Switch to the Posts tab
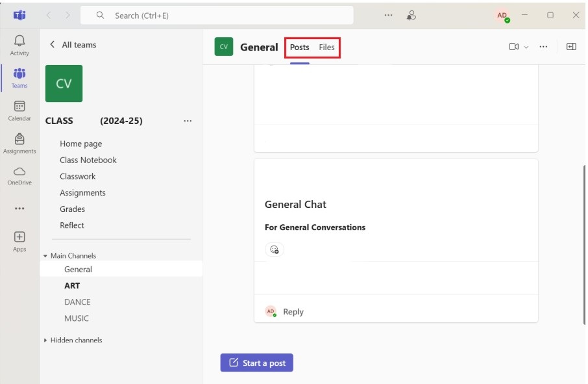Image resolution: width=588 pixels, height=384 pixels. (300, 47)
